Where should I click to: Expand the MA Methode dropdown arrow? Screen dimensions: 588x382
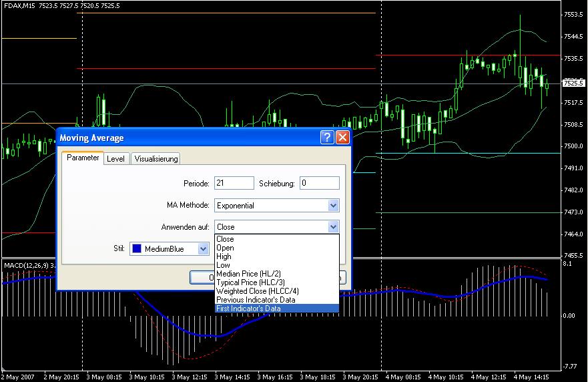pyautogui.click(x=333, y=206)
